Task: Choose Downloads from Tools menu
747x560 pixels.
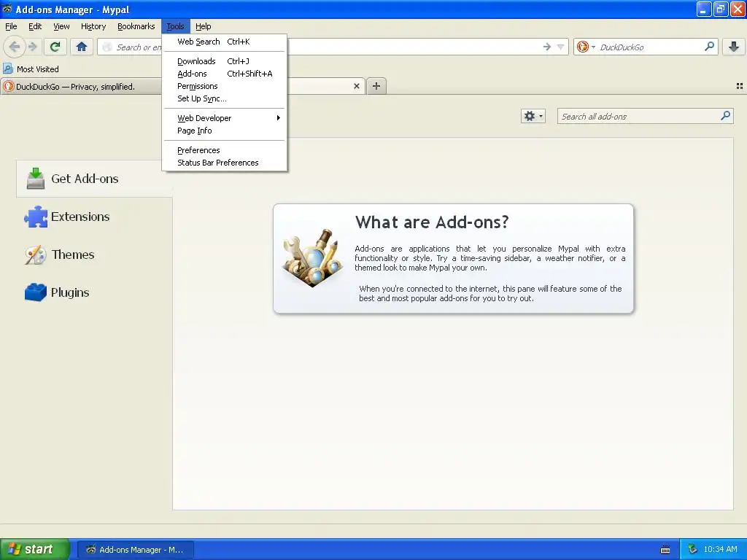Action: click(x=225, y=61)
